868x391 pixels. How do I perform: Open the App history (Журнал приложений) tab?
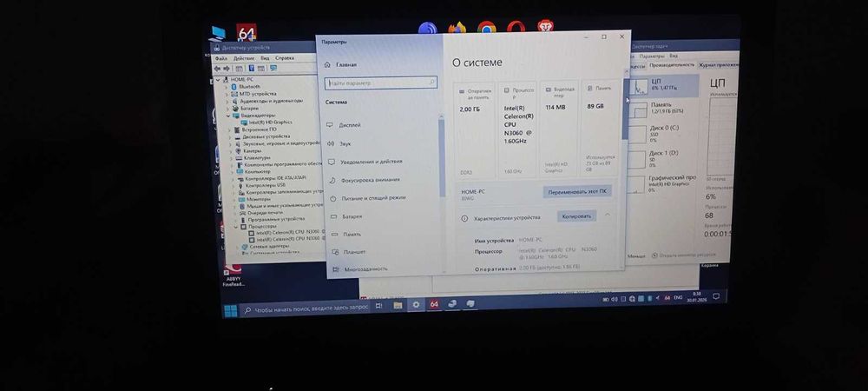click(719, 65)
